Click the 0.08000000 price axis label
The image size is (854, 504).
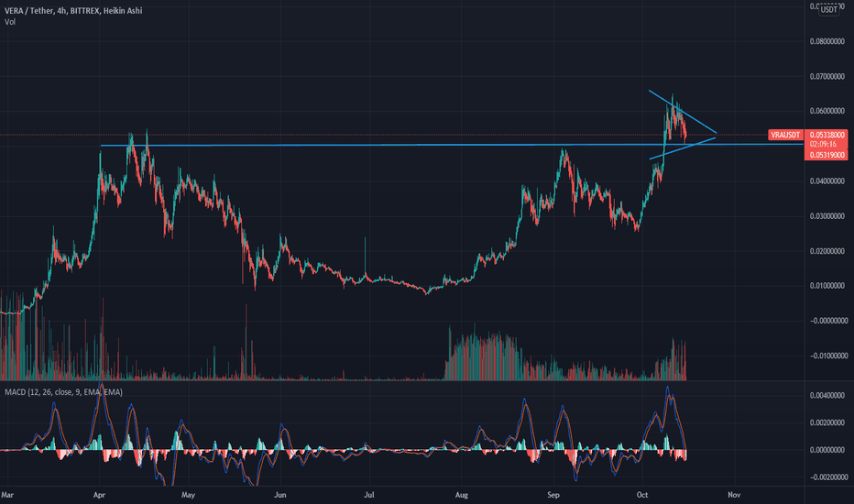(x=827, y=41)
